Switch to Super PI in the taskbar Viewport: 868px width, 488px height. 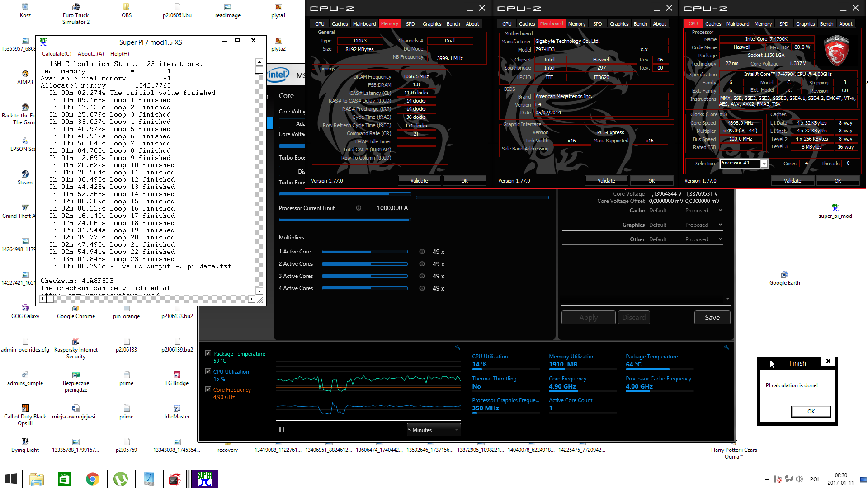[204, 479]
